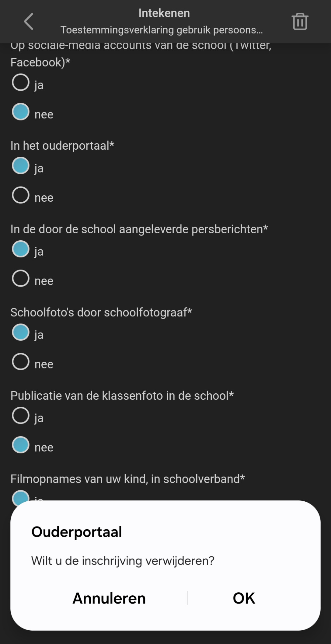
Task: Select 'ja' radio for Filmopnames van uw kind
Action: pos(21,496)
